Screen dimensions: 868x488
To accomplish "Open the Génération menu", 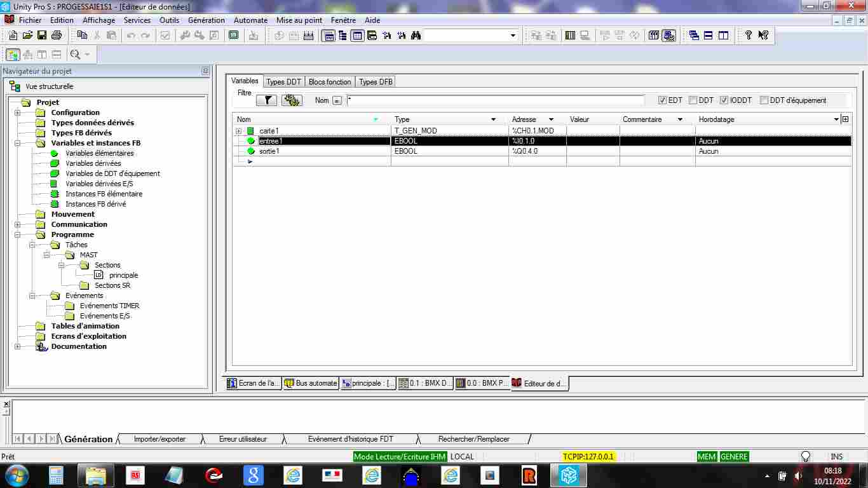I will pyautogui.click(x=206, y=20).
